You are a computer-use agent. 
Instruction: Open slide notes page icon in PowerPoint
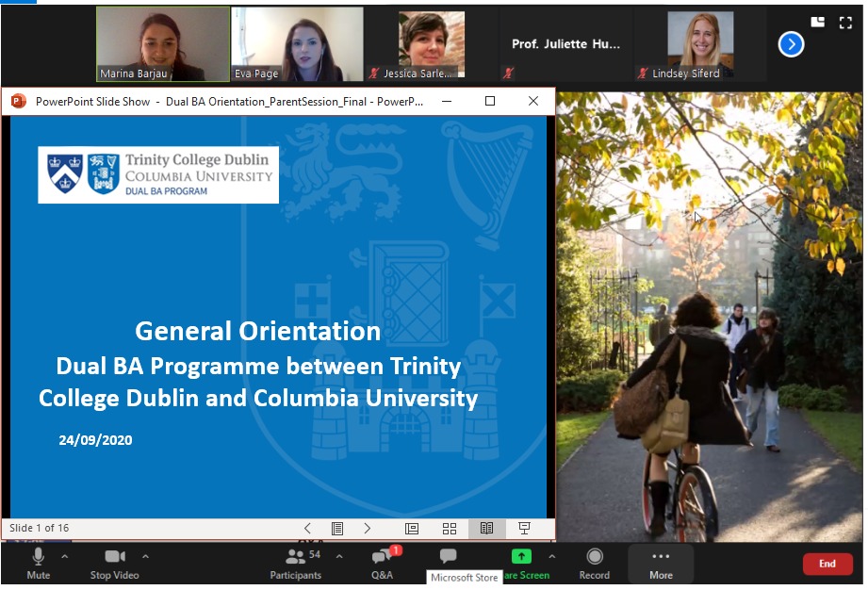tap(337, 528)
